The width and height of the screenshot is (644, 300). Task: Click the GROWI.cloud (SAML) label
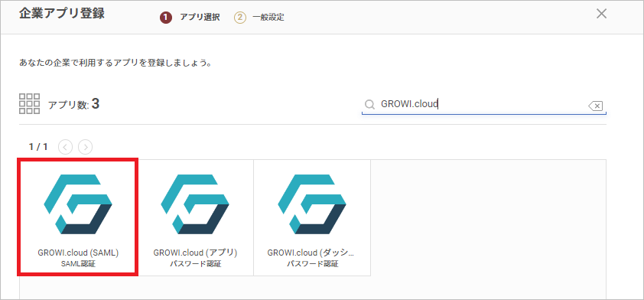point(78,253)
